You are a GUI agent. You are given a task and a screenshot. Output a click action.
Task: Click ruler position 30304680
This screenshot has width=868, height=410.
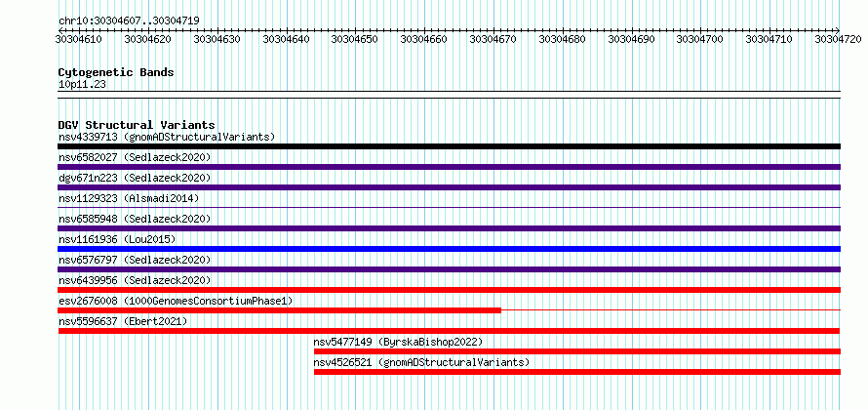(563, 39)
